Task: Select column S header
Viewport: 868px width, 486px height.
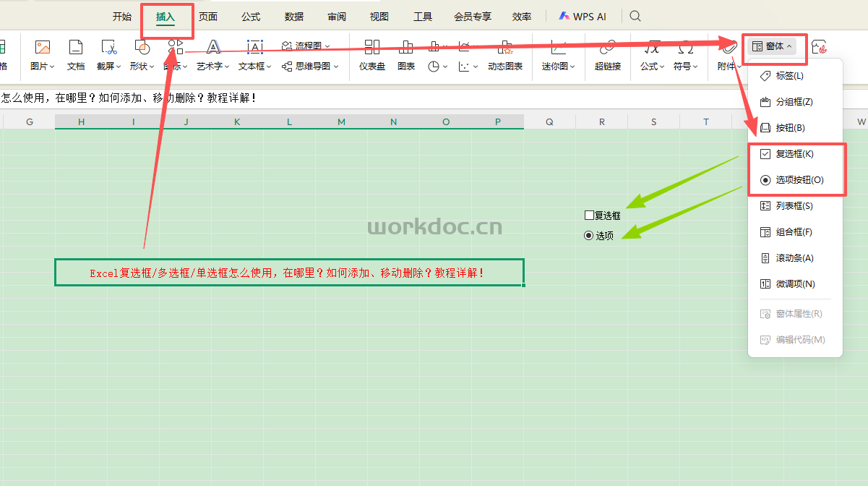Action: coord(654,121)
